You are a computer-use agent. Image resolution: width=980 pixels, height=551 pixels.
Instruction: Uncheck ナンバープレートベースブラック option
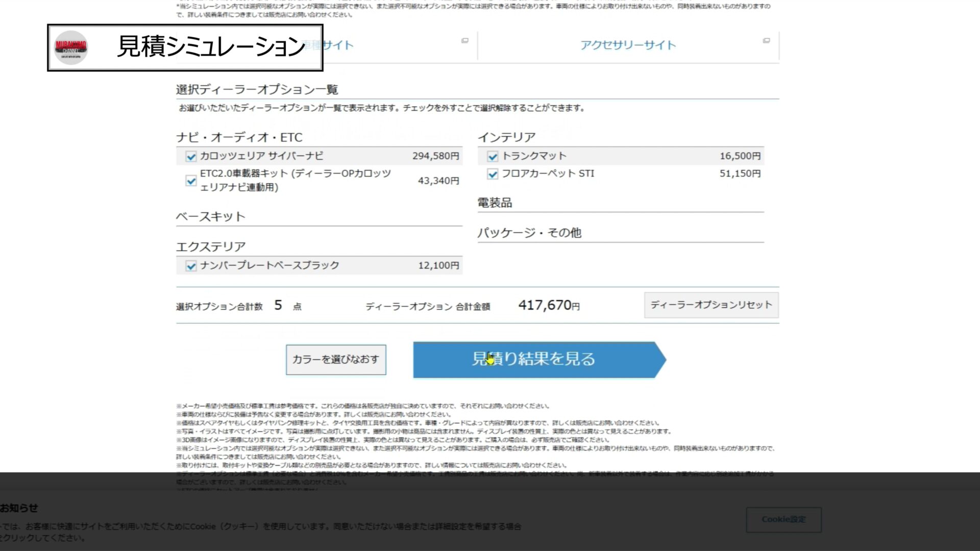[x=191, y=266]
